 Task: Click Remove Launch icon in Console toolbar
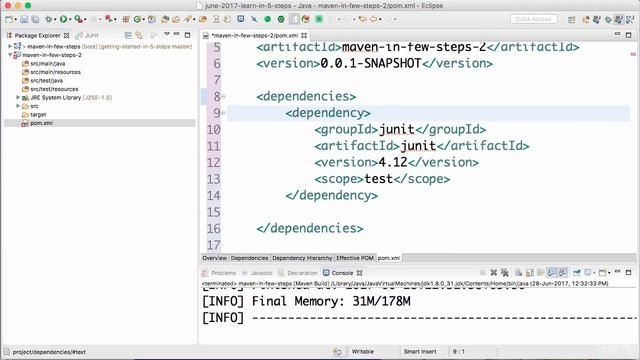pyautogui.click(x=493, y=272)
